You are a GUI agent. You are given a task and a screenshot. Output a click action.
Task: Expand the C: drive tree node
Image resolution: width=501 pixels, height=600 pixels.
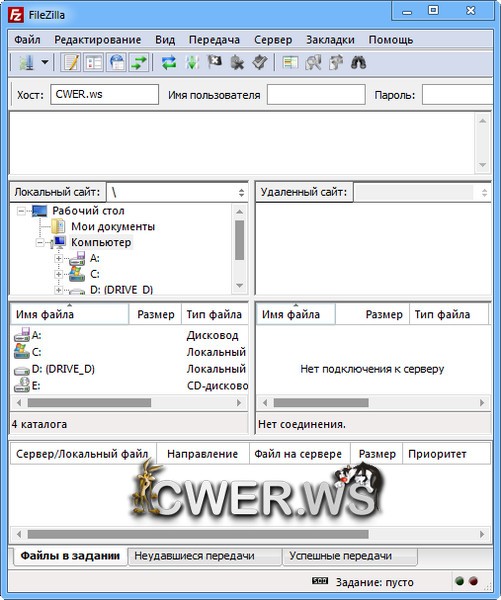[x=59, y=274]
